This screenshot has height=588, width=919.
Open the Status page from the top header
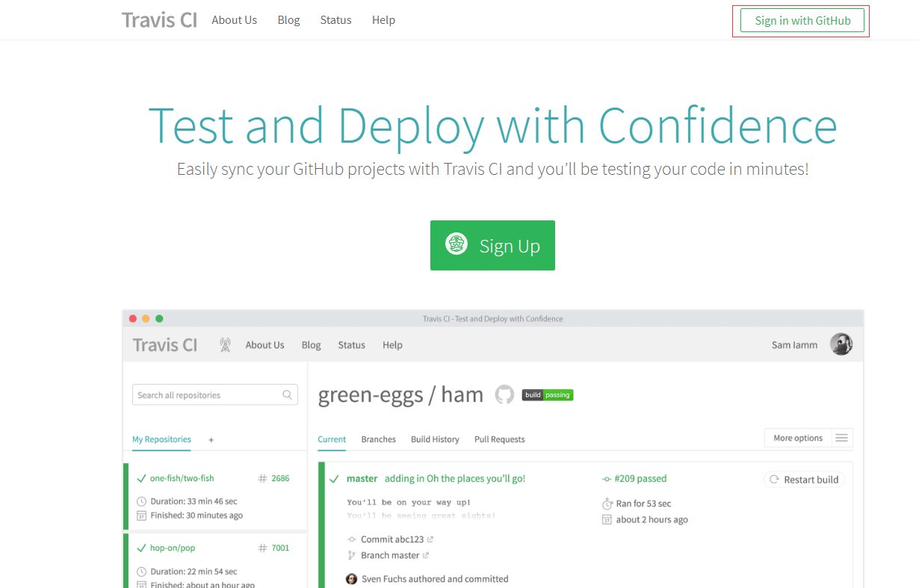(335, 20)
